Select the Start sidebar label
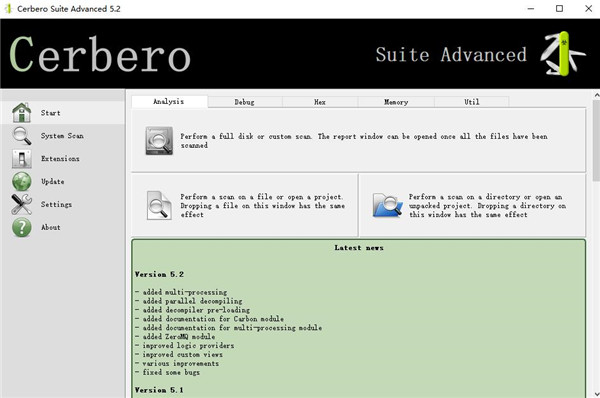The width and height of the screenshot is (600, 398). coord(51,113)
